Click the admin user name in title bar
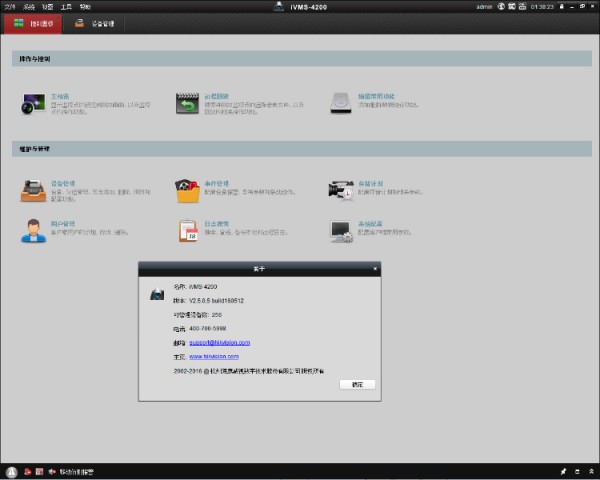This screenshot has height=480, width=600. [484, 7]
